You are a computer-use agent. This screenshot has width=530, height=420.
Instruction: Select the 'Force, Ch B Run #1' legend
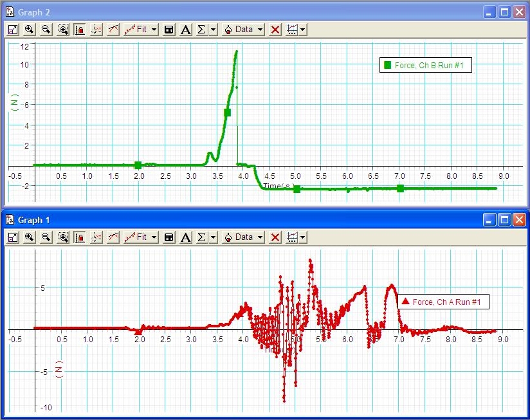tap(426, 65)
